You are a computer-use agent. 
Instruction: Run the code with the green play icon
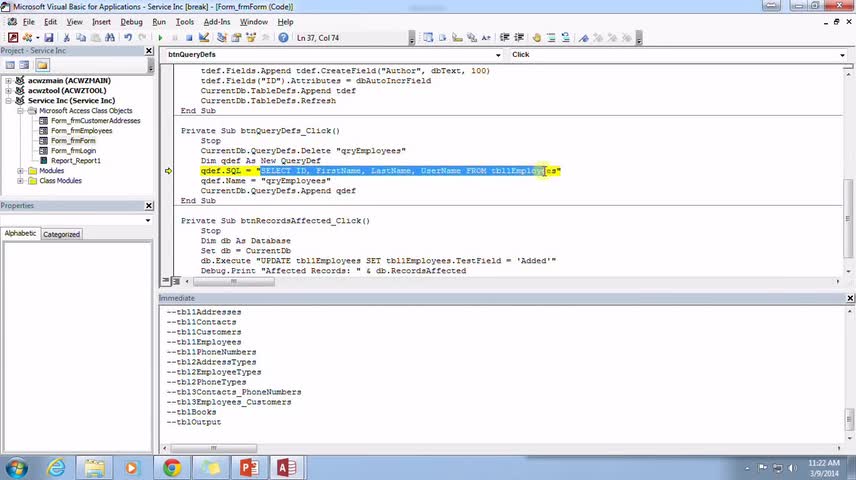pos(160,38)
